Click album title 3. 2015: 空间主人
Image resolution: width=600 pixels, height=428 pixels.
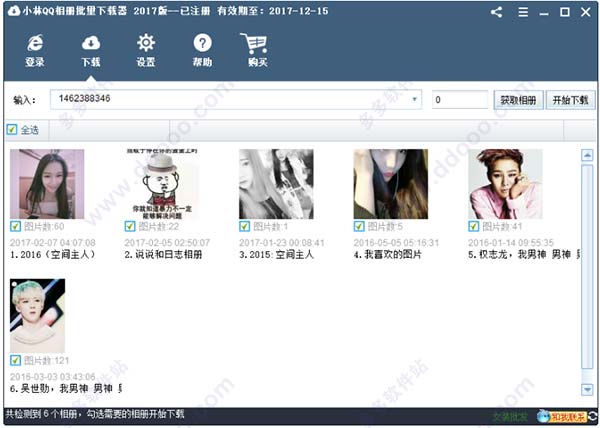276,254
